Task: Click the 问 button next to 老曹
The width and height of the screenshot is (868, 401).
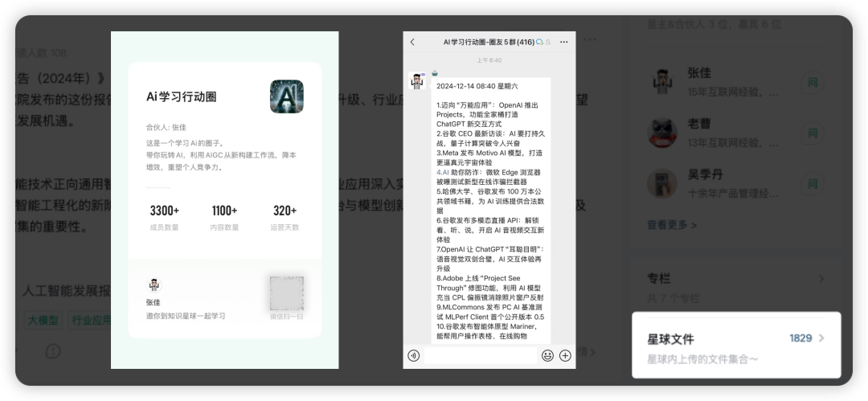Action: click(813, 133)
